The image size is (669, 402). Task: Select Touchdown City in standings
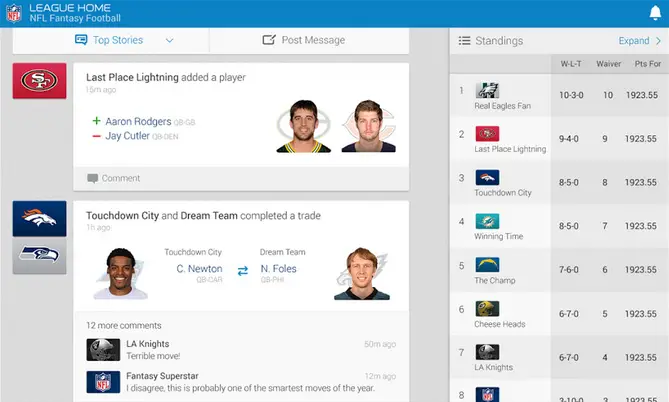click(503, 193)
